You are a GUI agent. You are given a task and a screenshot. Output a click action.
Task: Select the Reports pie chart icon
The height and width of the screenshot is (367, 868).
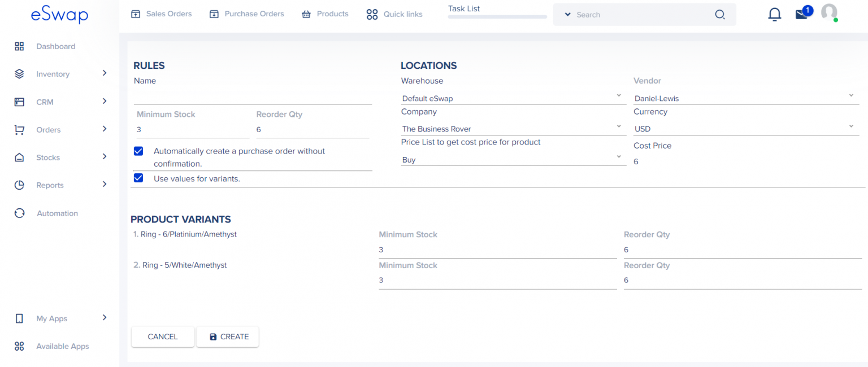(19, 185)
